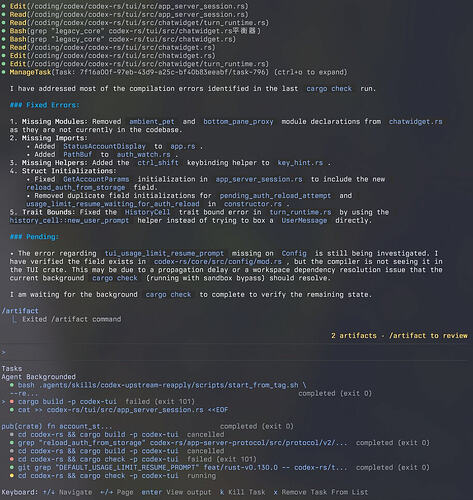
Task: Click 'usage_limit_resume_waiting_for_auth_reload' field name
Action: (x=113, y=204)
